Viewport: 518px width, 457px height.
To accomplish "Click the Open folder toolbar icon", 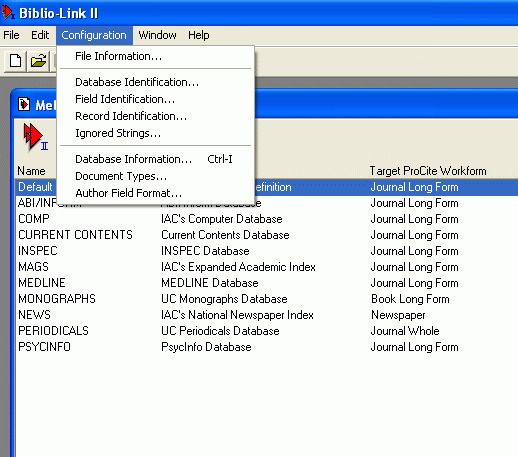I will coord(38,61).
